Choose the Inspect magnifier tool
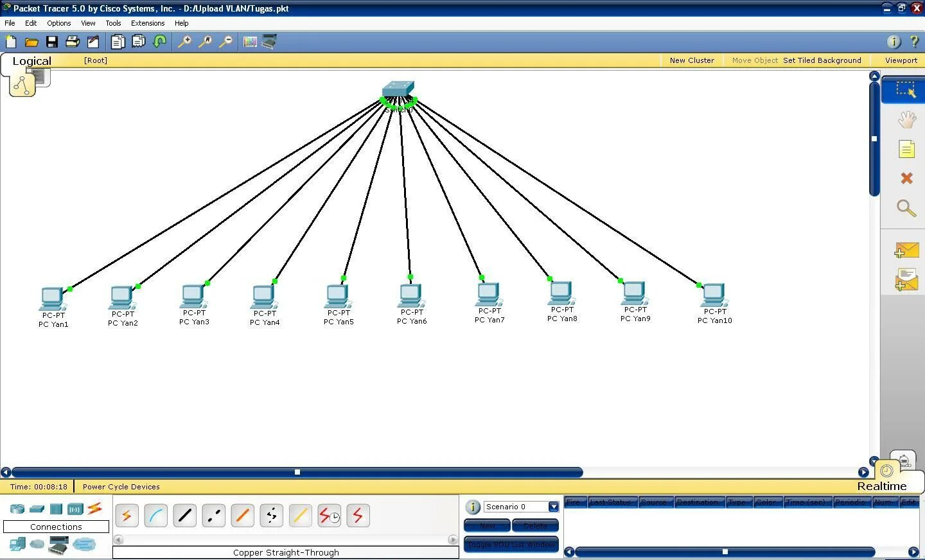 point(906,207)
